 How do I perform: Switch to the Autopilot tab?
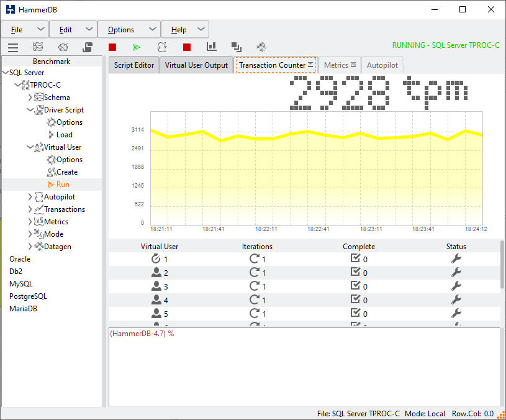(382, 65)
